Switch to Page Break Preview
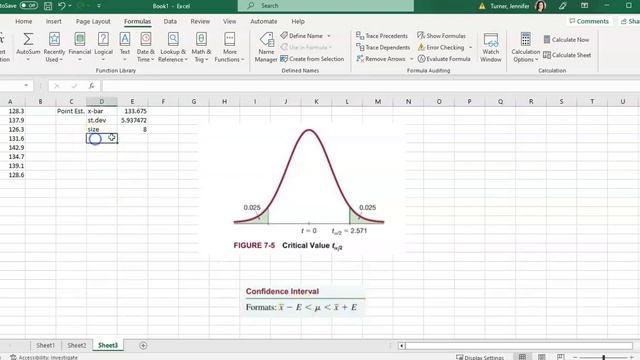The image size is (640, 360). 561,357
